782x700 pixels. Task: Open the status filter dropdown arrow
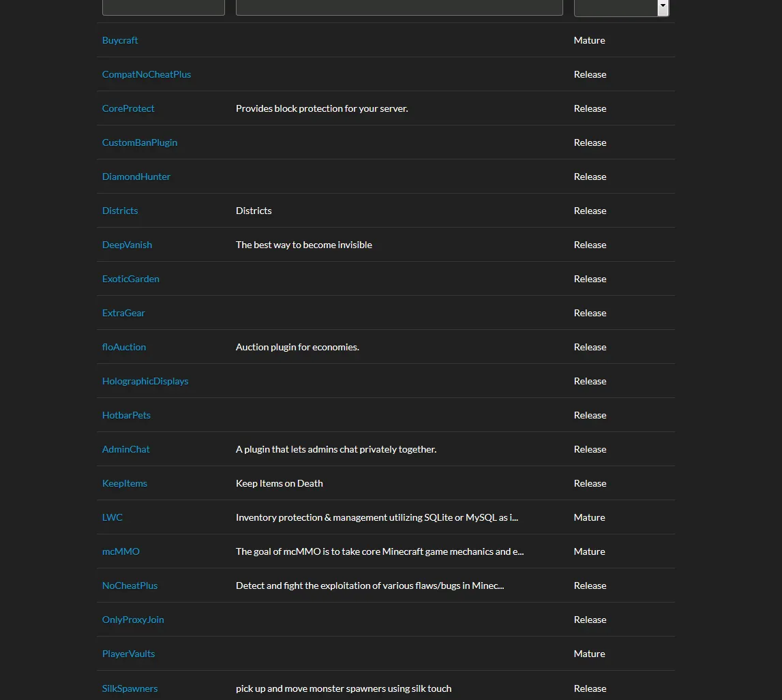click(663, 7)
